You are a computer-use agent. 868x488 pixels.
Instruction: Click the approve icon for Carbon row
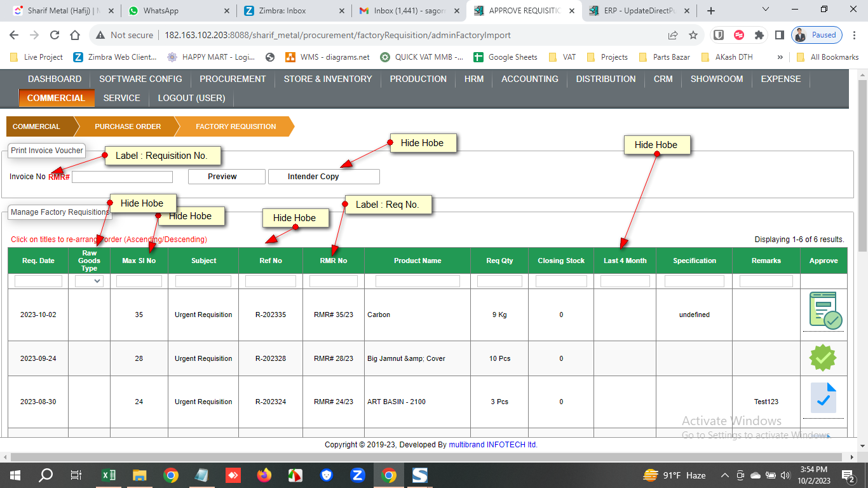(824, 311)
